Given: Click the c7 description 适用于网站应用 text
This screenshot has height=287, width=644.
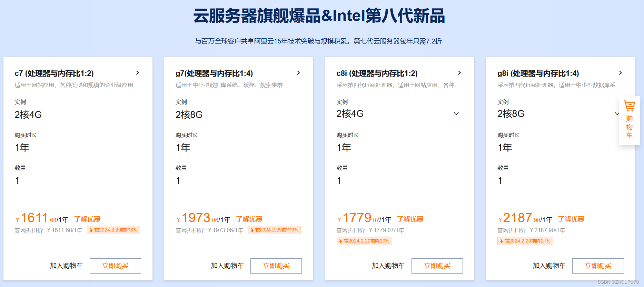Looking at the screenshot, I should click(x=74, y=85).
